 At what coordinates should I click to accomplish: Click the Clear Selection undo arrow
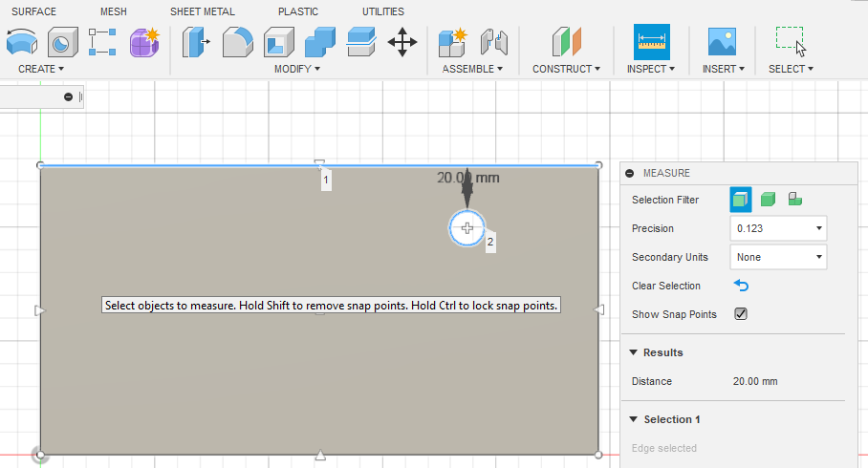pyautogui.click(x=741, y=286)
